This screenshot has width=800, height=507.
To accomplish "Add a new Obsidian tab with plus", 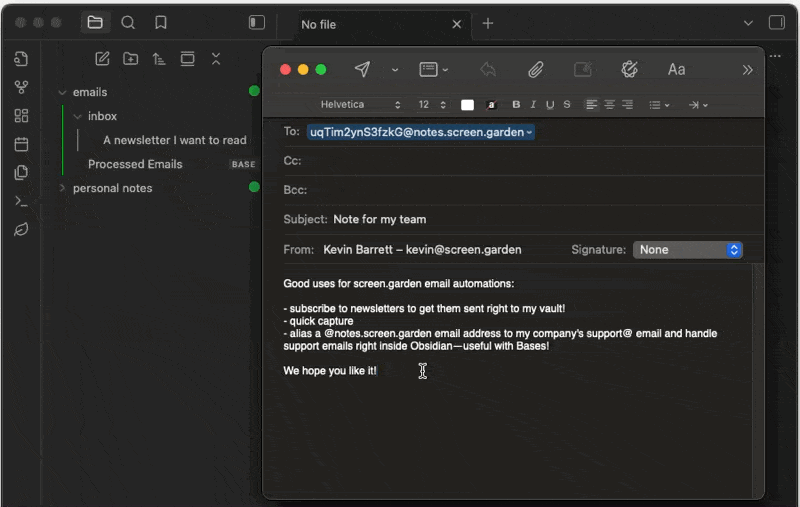I will 488,23.
